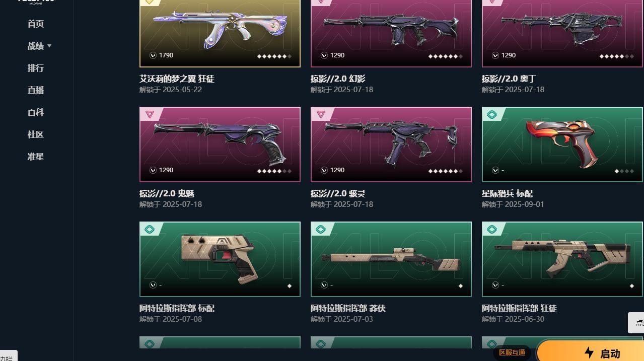The height and width of the screenshot is (361, 644).
Task: Click the VP currency icon beside 1790 price
Action: coord(153,55)
